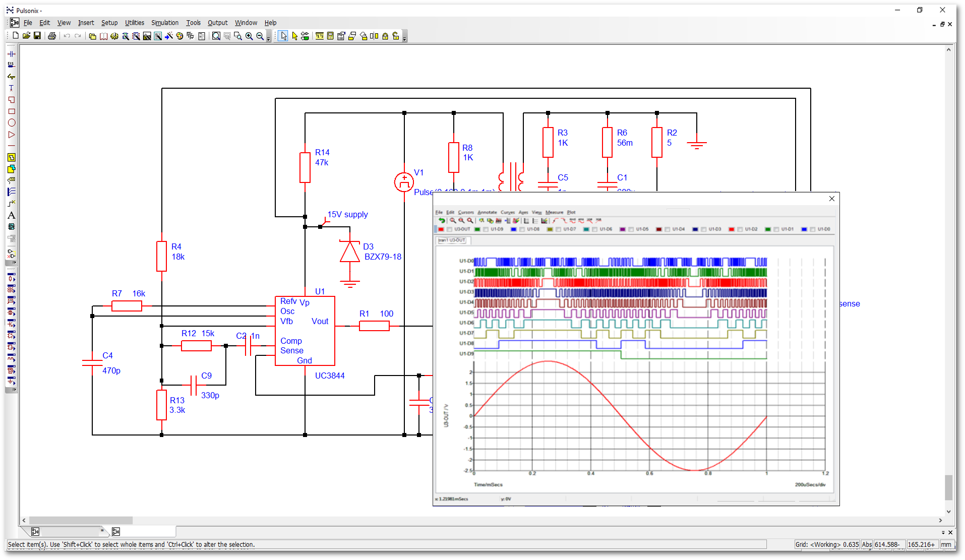Enable the U1-D5 curve checkbox

pos(631,229)
